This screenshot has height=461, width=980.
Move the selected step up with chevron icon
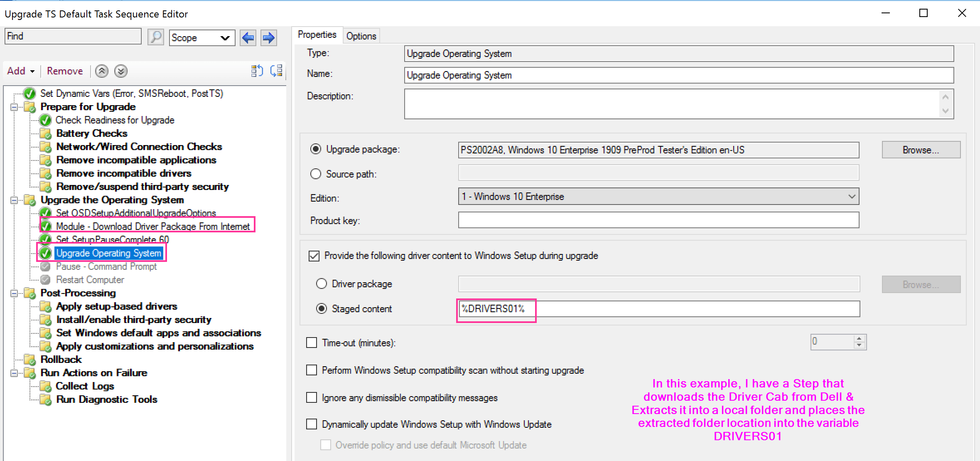click(x=101, y=71)
